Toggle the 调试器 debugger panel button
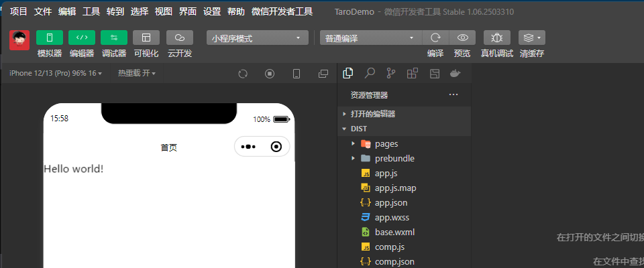This screenshot has height=268, width=644. click(114, 38)
